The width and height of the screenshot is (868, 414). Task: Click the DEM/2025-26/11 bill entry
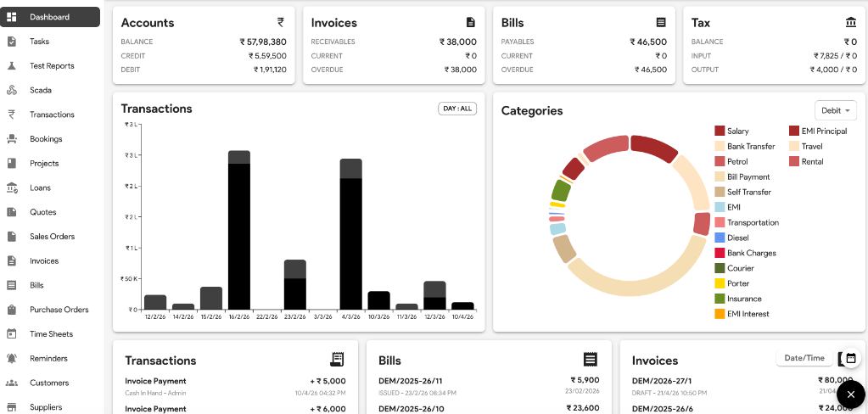(489, 385)
